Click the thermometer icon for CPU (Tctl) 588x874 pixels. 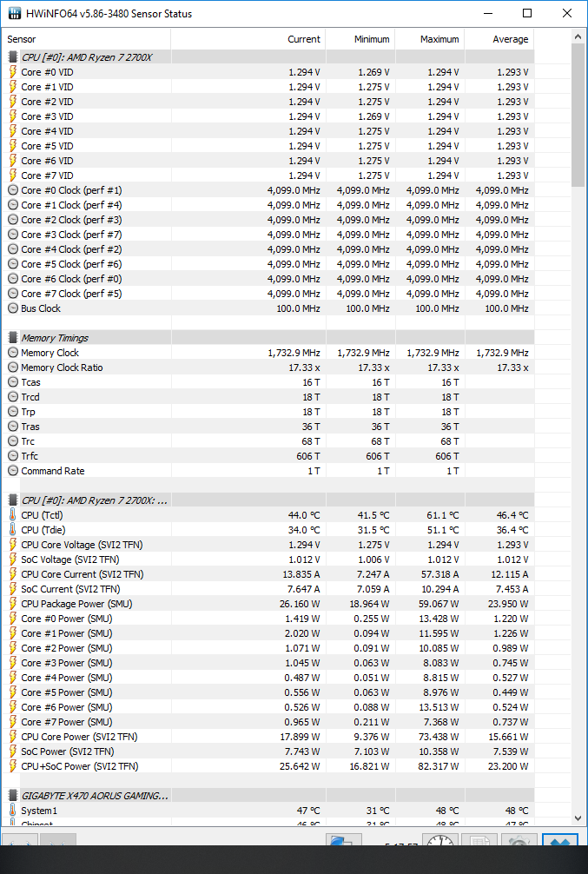pyautogui.click(x=13, y=514)
